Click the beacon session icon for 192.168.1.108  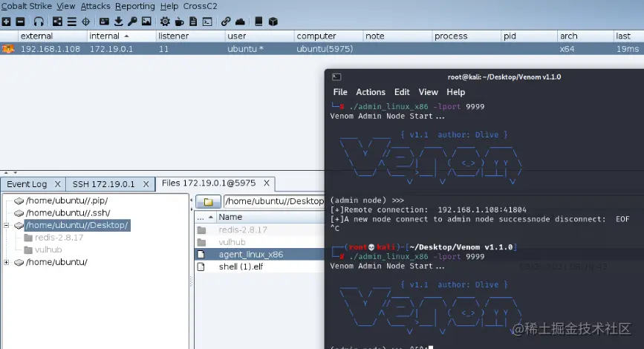click(8, 49)
